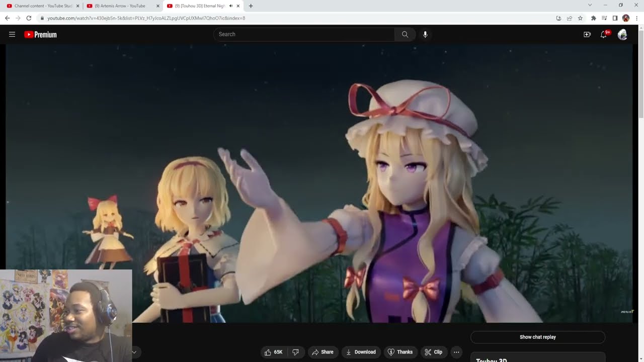Download the video

pyautogui.click(x=361, y=352)
